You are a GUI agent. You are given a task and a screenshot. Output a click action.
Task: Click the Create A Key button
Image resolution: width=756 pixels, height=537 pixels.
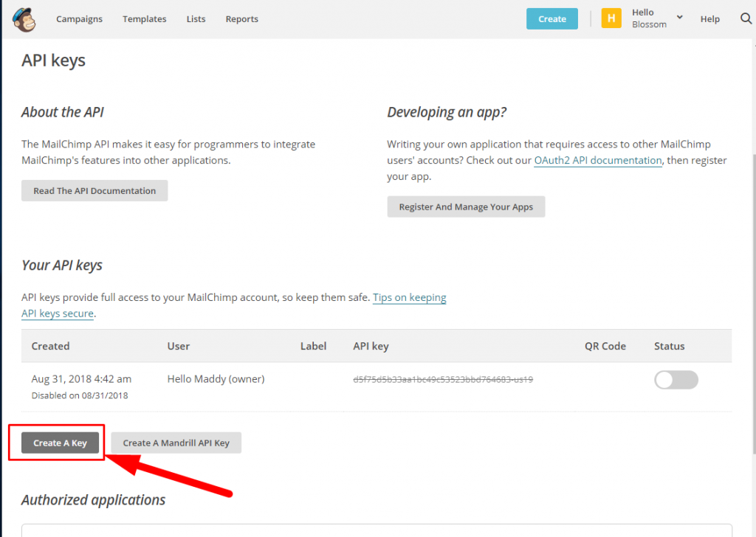point(61,443)
